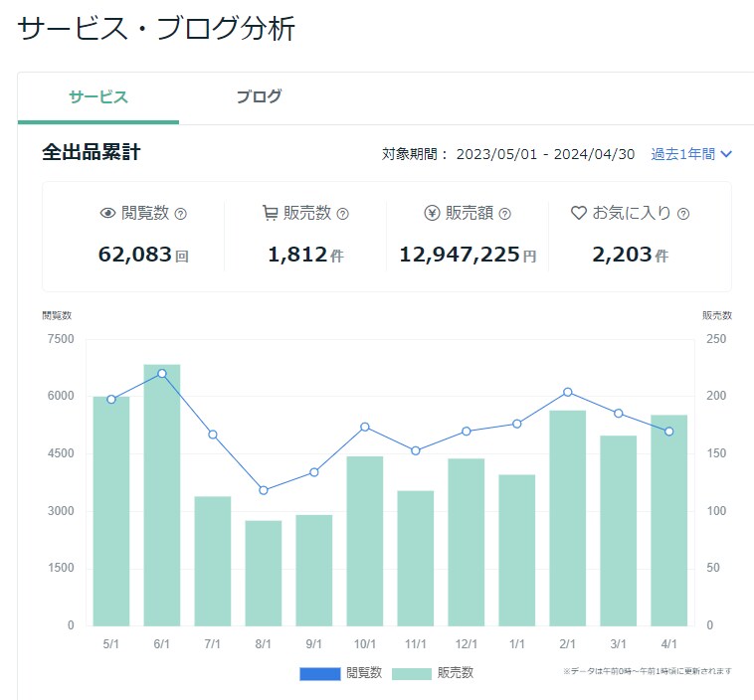
Task: Click the 全出品累計 heading
Action: coord(92,152)
